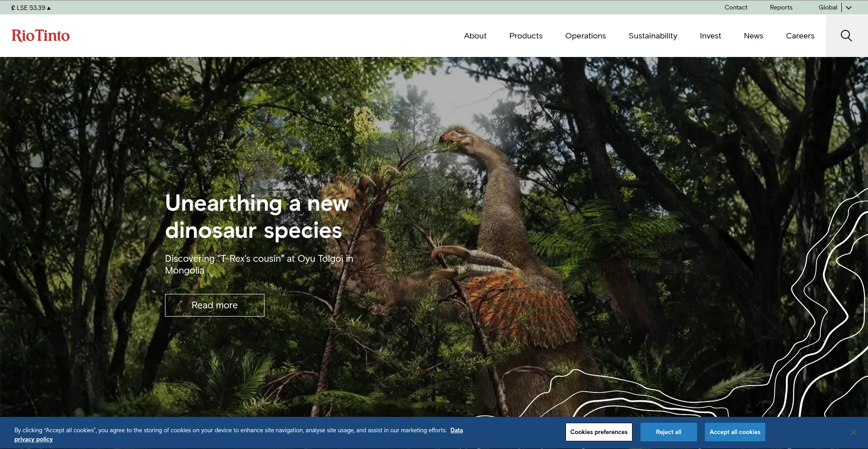
Task: Click the LSE share price ticker
Action: point(31,8)
